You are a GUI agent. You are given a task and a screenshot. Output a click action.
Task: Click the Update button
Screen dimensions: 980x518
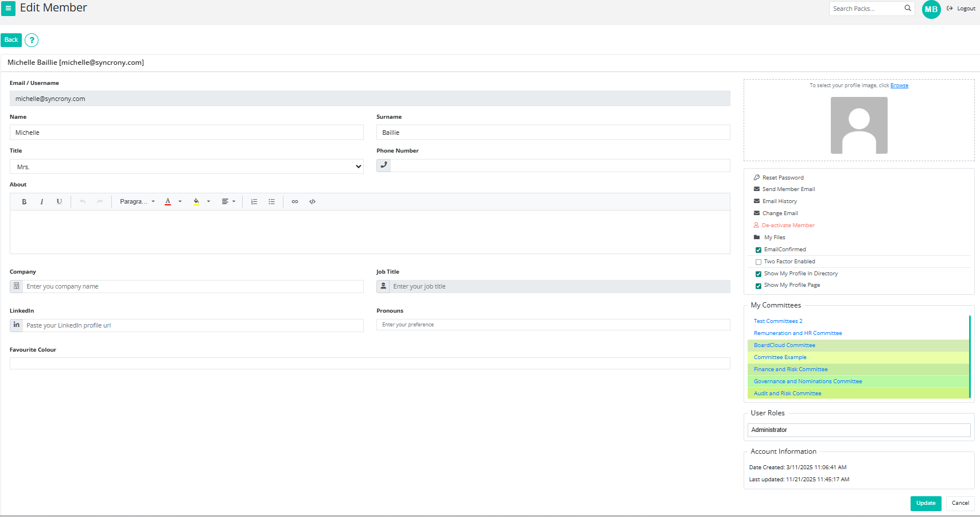[925, 503]
